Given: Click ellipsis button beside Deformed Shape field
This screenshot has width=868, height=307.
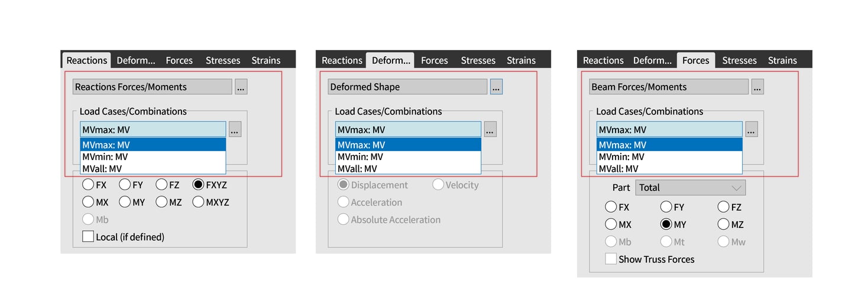Looking at the screenshot, I should (x=496, y=87).
